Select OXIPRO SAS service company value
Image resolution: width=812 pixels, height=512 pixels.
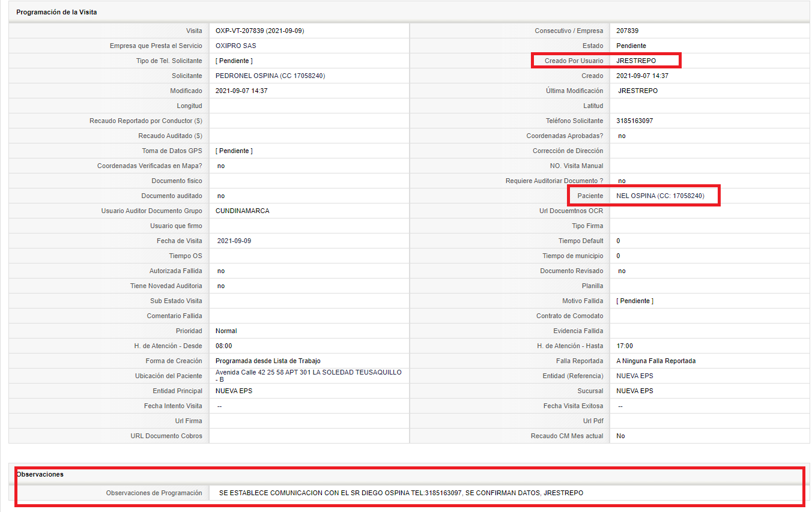coord(236,46)
